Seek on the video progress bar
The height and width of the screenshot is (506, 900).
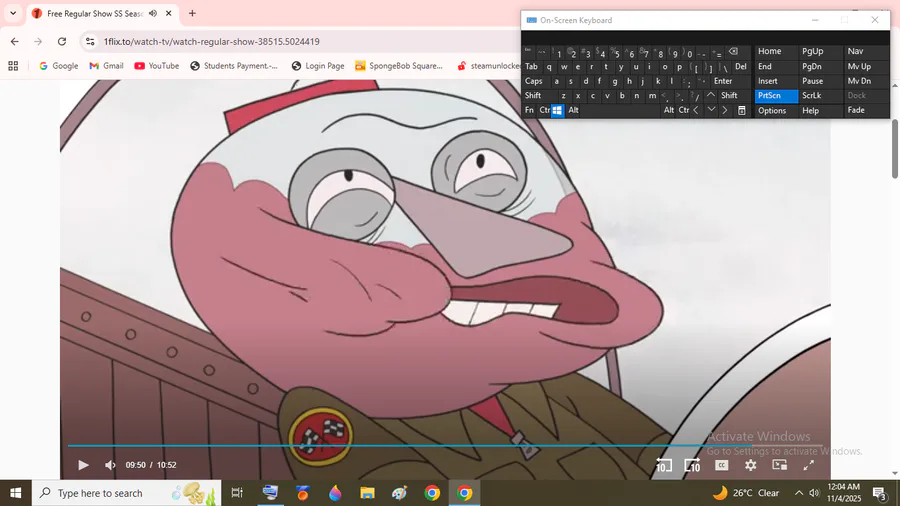445,445
